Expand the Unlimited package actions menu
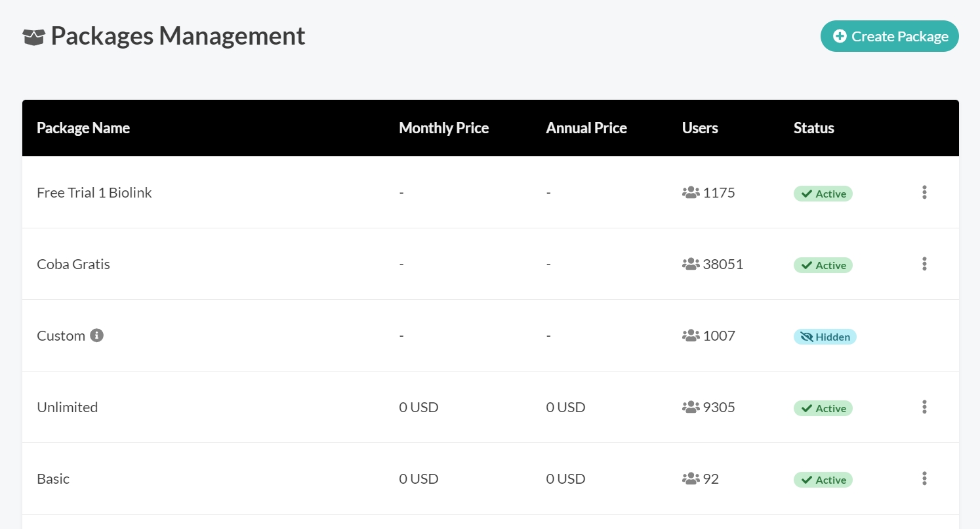Screen dimensions: 980x529 [x=924, y=407]
